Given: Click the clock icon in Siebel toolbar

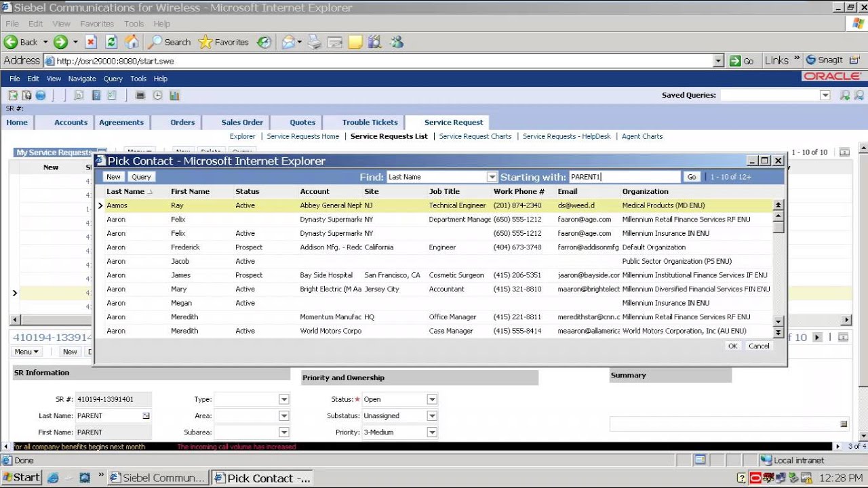Looking at the screenshot, I should click(x=157, y=96).
